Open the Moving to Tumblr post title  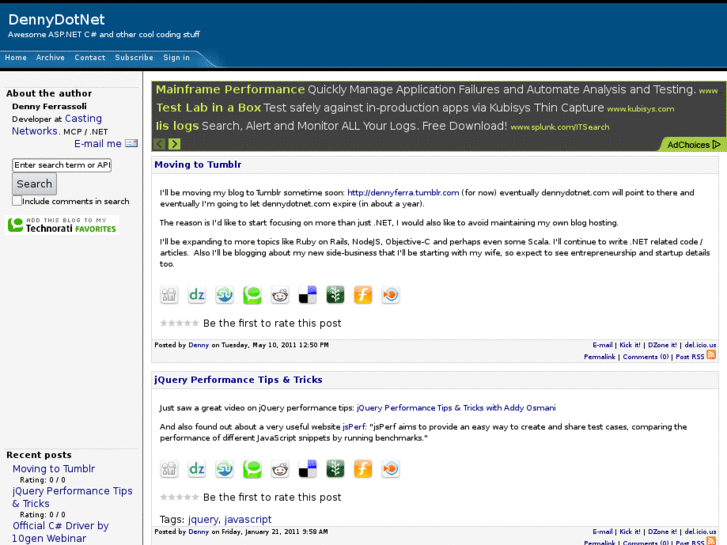coord(198,165)
